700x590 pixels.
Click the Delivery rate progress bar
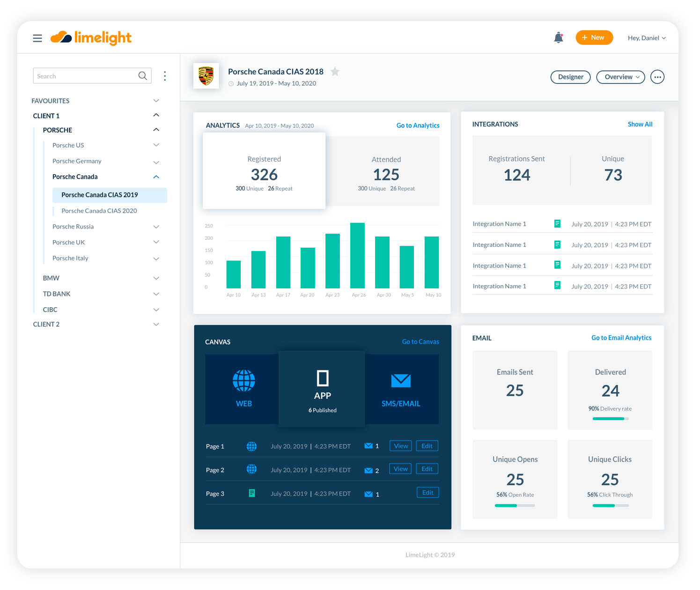pyautogui.click(x=611, y=419)
